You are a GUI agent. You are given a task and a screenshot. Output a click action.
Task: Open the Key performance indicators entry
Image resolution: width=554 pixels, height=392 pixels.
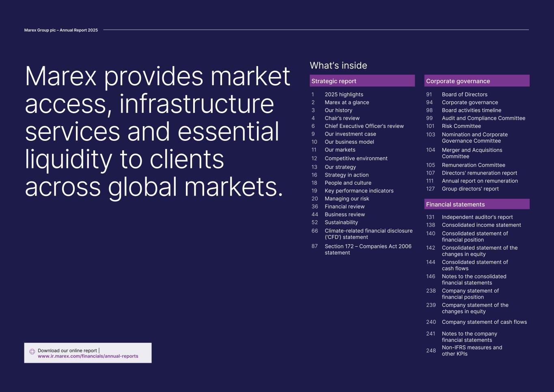tap(359, 191)
